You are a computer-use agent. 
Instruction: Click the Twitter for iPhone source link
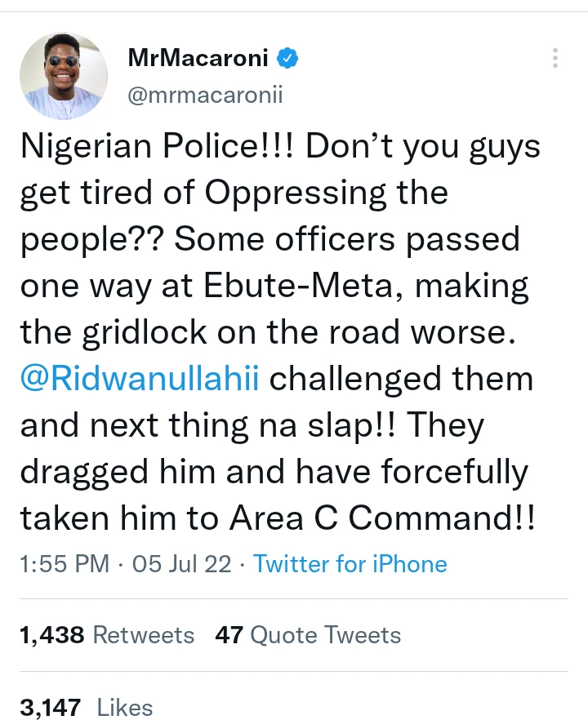[350, 564]
